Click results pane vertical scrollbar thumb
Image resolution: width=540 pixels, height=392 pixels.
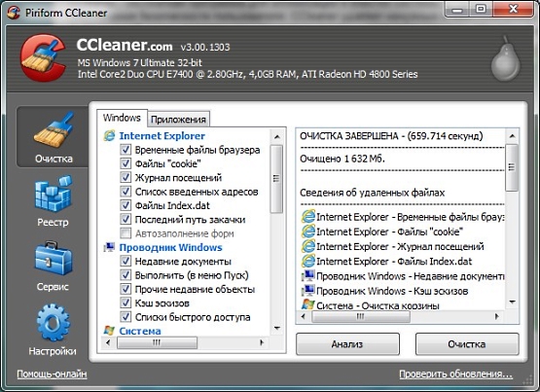512,167
